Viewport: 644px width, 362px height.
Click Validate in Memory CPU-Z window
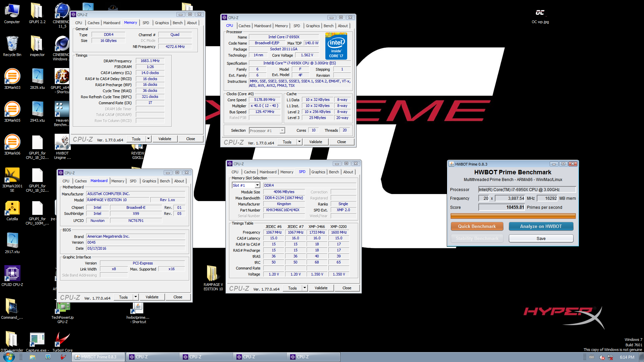tap(165, 139)
